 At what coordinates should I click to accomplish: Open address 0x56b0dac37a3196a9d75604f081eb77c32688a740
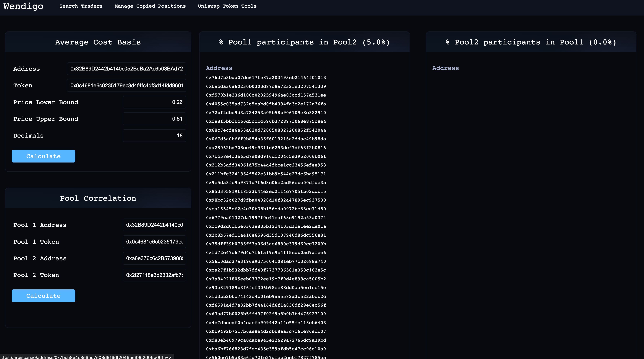pyautogui.click(x=266, y=261)
